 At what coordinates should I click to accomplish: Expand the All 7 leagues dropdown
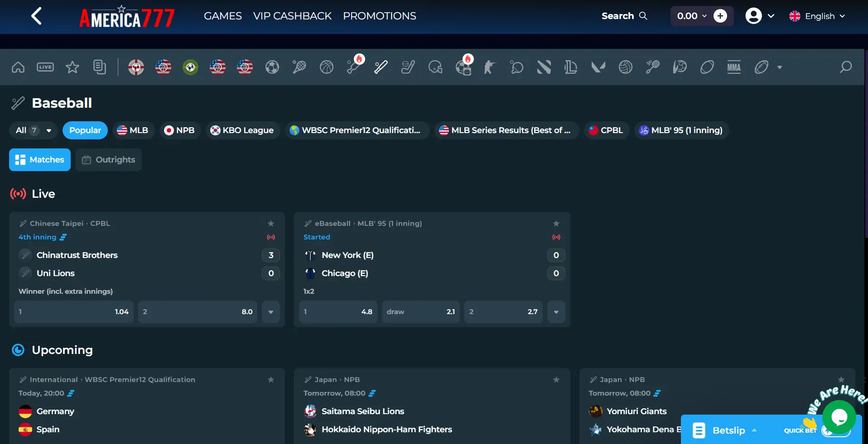34,130
